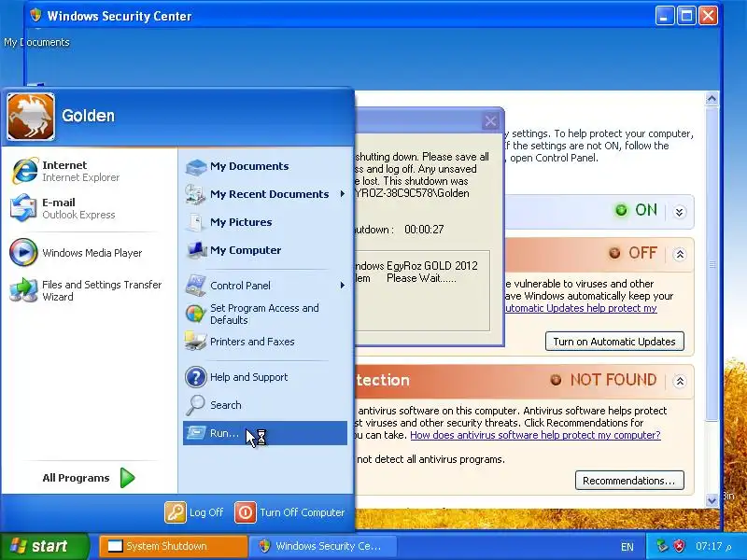Open Set Program Access and Defaults

click(265, 314)
